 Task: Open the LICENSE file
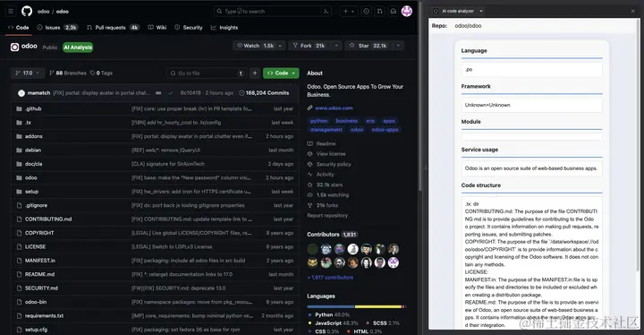tap(35, 247)
